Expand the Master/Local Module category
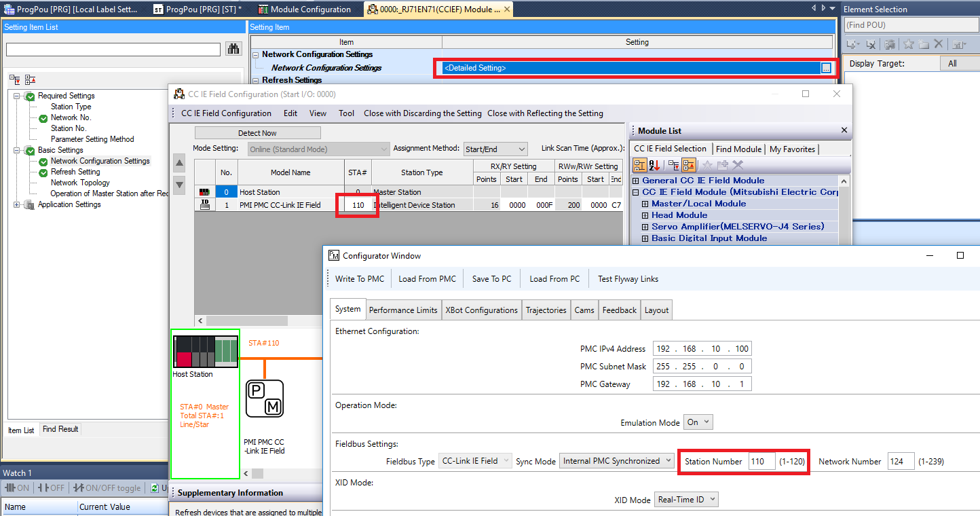This screenshot has width=980, height=516. pyautogui.click(x=645, y=204)
